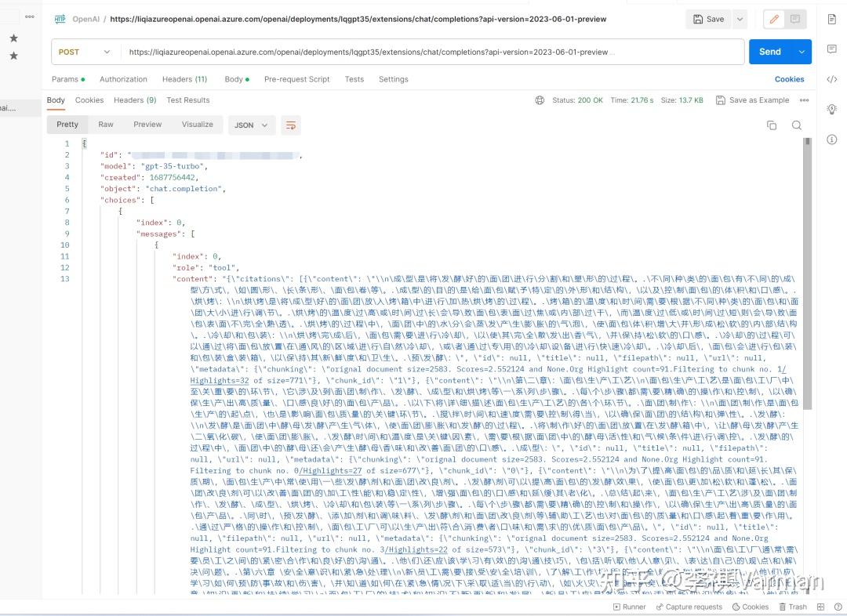Viewport: 847px width, 616px height.
Task: Toggle line wrap in the response viewer
Action: point(291,125)
